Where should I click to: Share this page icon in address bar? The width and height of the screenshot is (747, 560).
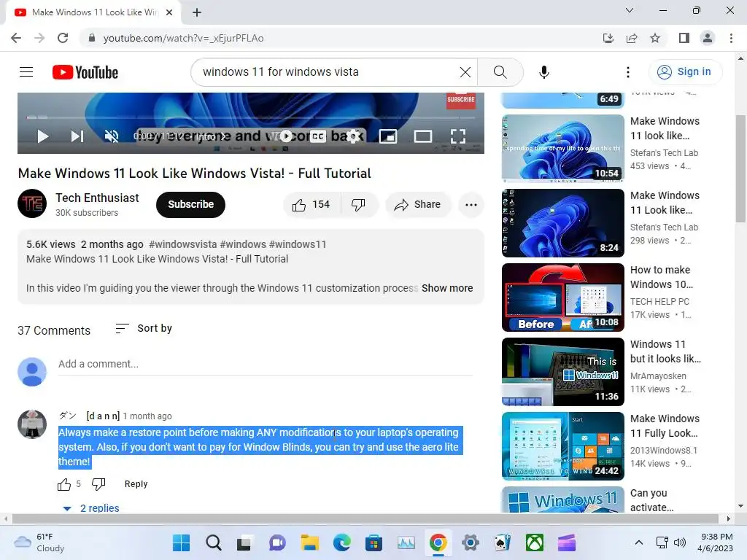[x=632, y=38]
